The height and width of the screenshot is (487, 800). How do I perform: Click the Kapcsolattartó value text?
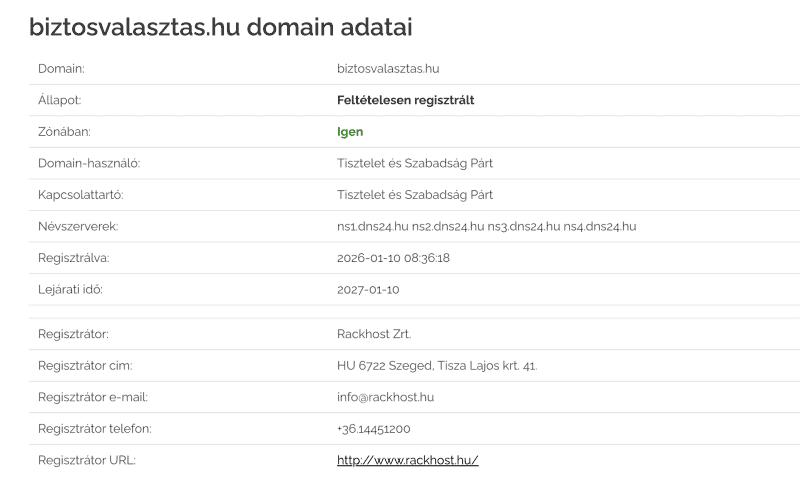(414, 195)
